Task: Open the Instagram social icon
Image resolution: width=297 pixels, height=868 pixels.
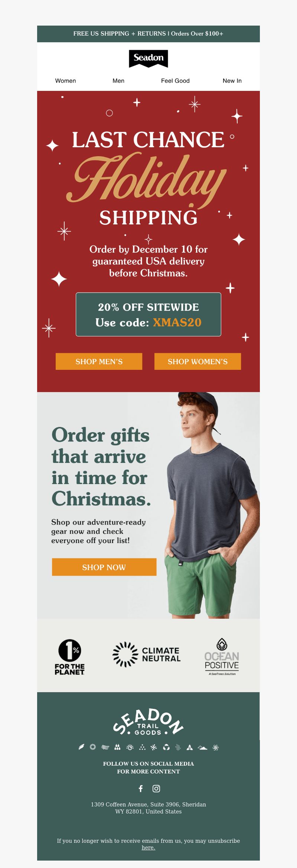Action: tap(156, 789)
